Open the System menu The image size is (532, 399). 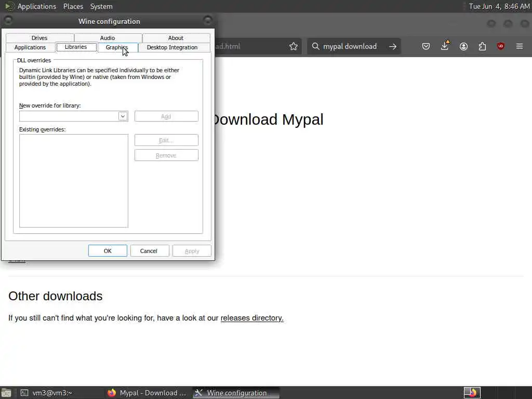click(101, 6)
